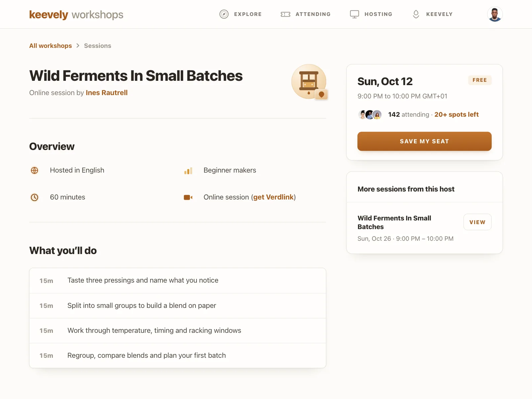532x399 pixels.
Task: Click the bar chart level icon
Action: click(188, 171)
